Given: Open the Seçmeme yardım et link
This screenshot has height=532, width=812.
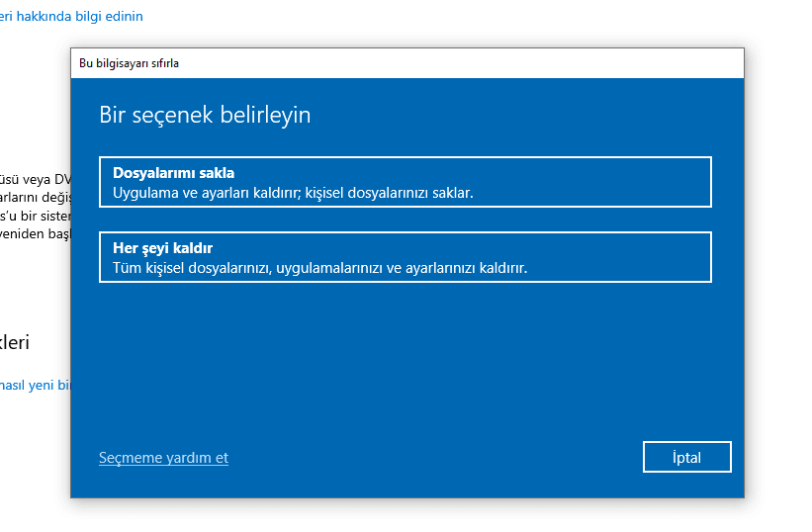Looking at the screenshot, I should [163, 458].
